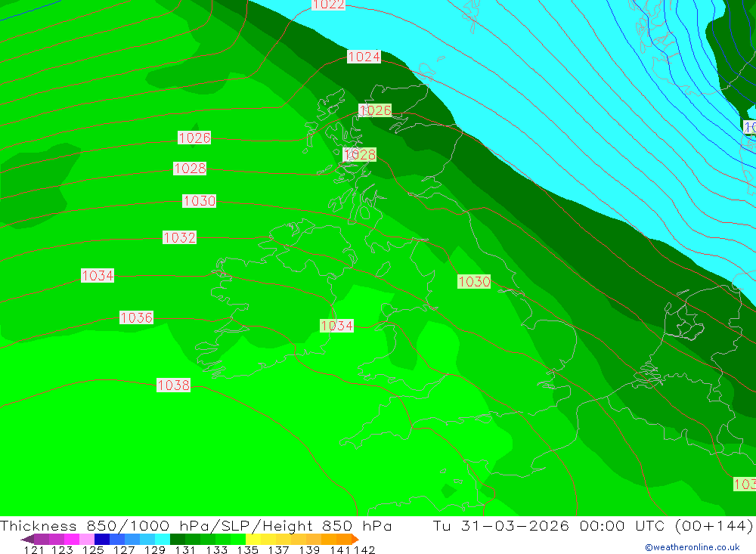Click the legend value 127
This screenshot has width=756, height=554.
pyautogui.click(x=124, y=550)
